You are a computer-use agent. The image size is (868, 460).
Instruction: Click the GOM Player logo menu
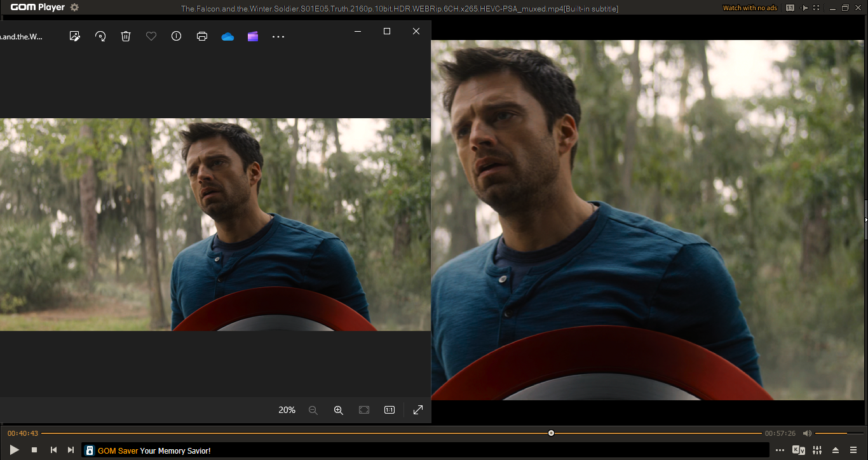click(x=37, y=8)
